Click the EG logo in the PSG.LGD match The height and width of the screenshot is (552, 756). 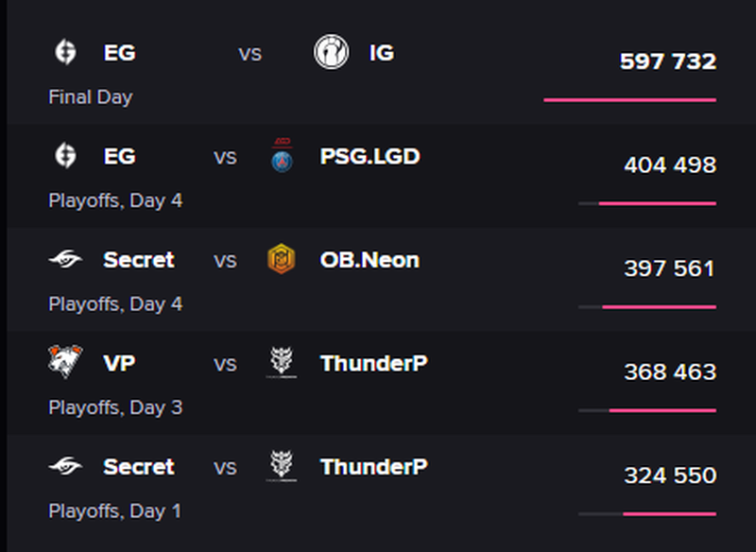(x=65, y=156)
